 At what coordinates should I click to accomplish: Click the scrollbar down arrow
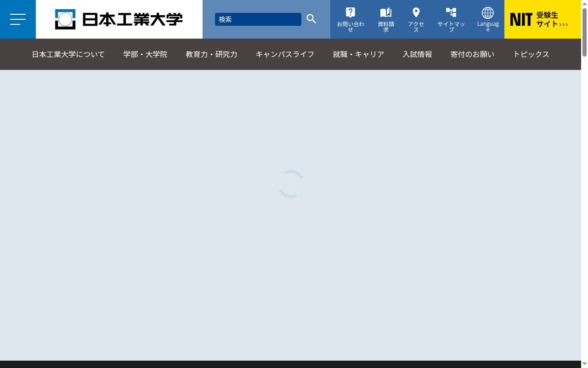pyautogui.click(x=584, y=364)
